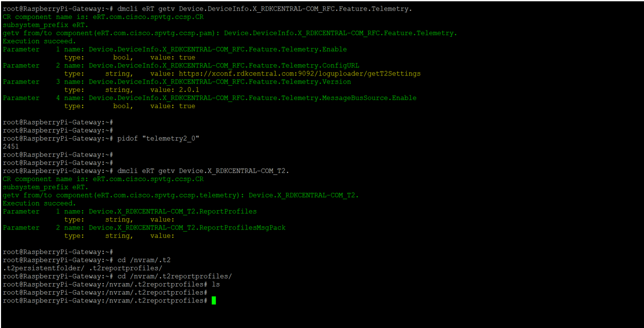Click the Telemetry.Version parameter name
The height and width of the screenshot is (328, 644).
point(220,82)
